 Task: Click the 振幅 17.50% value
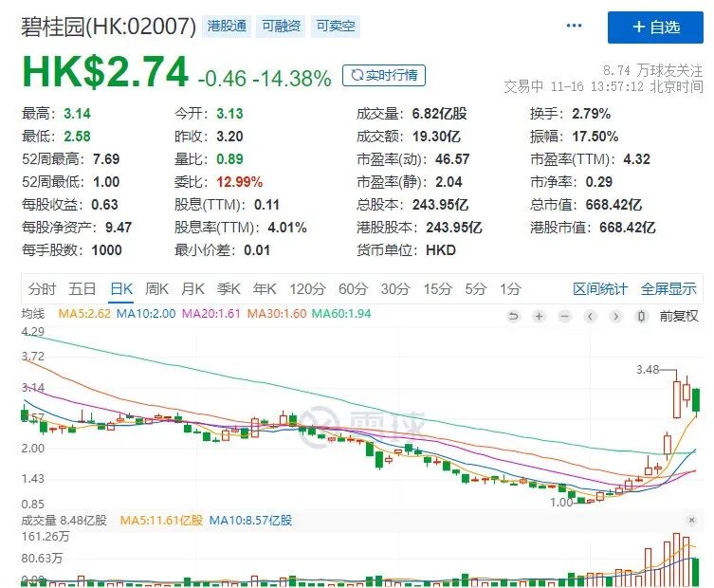pyautogui.click(x=595, y=137)
